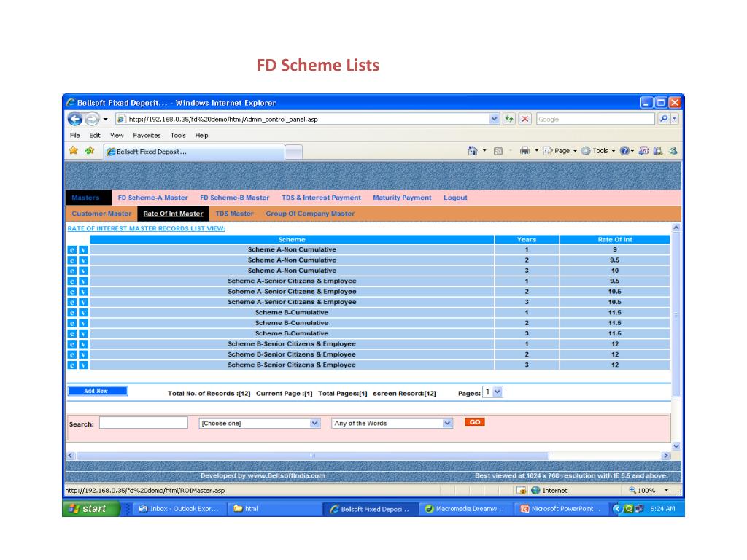
Task: Click the Google search magnifier icon
Action: click(663, 119)
